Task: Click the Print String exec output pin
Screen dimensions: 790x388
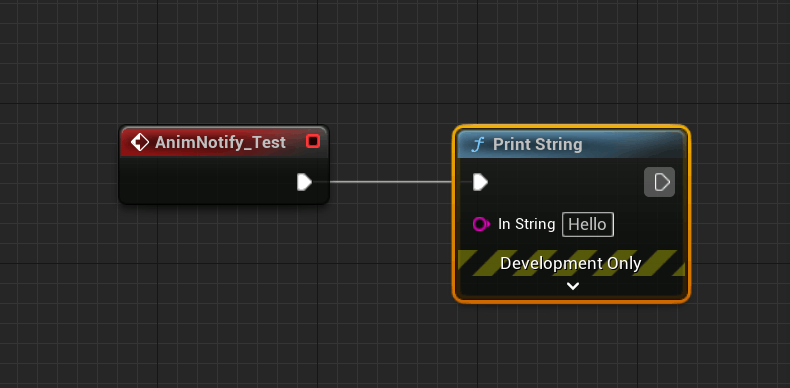Action: 660,182
